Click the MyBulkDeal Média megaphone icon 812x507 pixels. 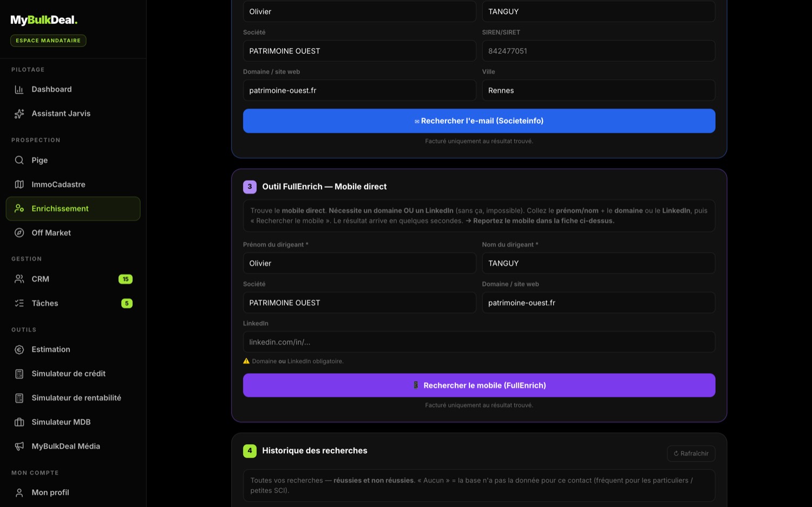(19, 446)
